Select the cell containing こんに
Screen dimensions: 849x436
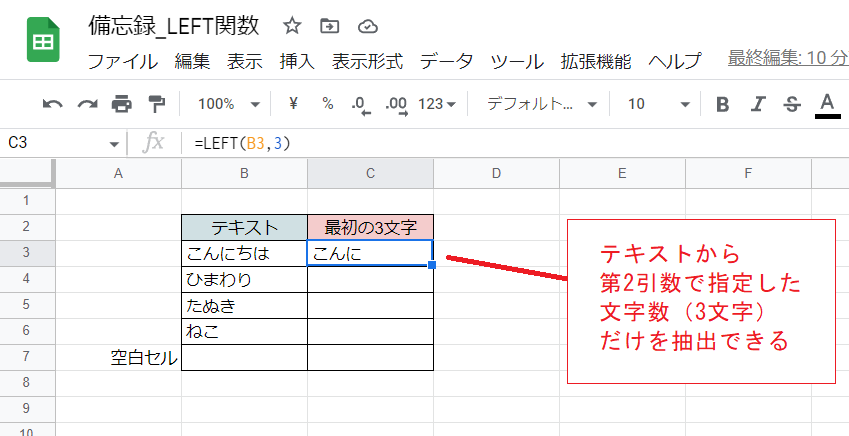pyautogui.click(x=370, y=253)
